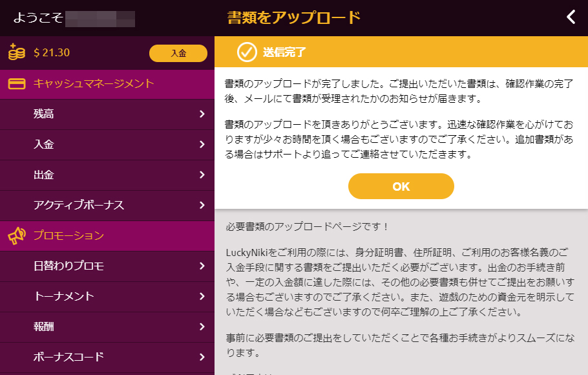588x375 pixels.
Task: Click the yellow 入金 deposit button
Action: tap(178, 53)
